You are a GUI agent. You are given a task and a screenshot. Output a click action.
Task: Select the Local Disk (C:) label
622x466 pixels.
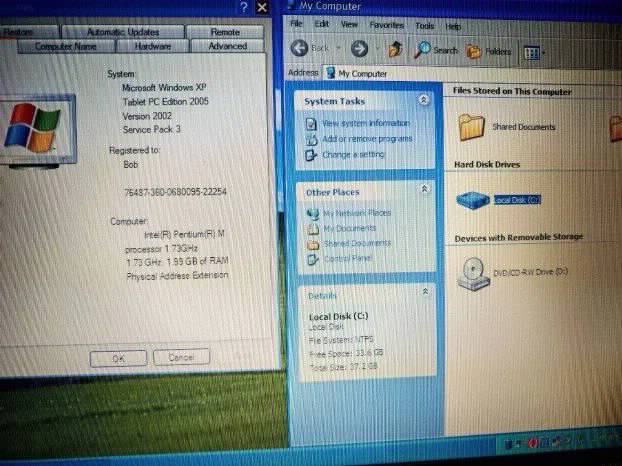517,200
